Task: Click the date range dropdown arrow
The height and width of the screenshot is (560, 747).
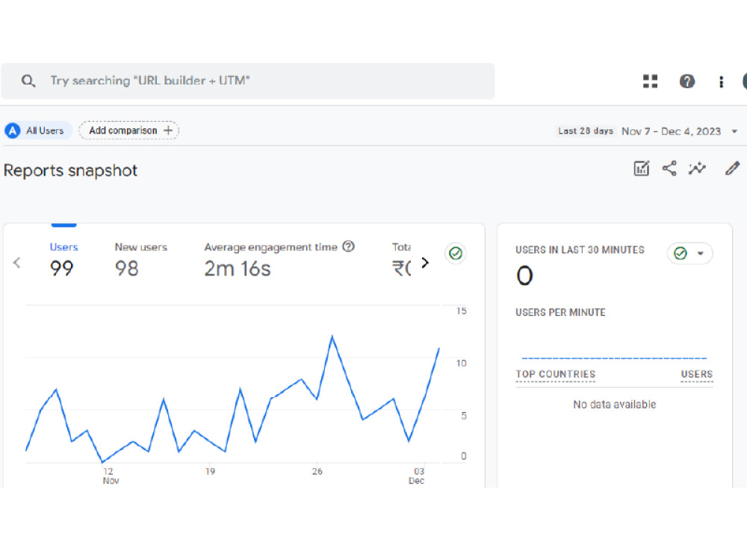Action: tap(734, 131)
